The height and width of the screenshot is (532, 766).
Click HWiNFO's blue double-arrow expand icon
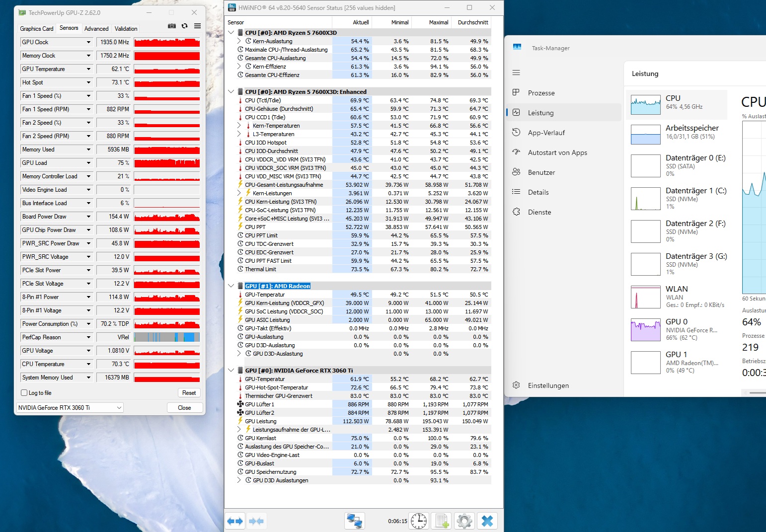pyautogui.click(x=234, y=521)
